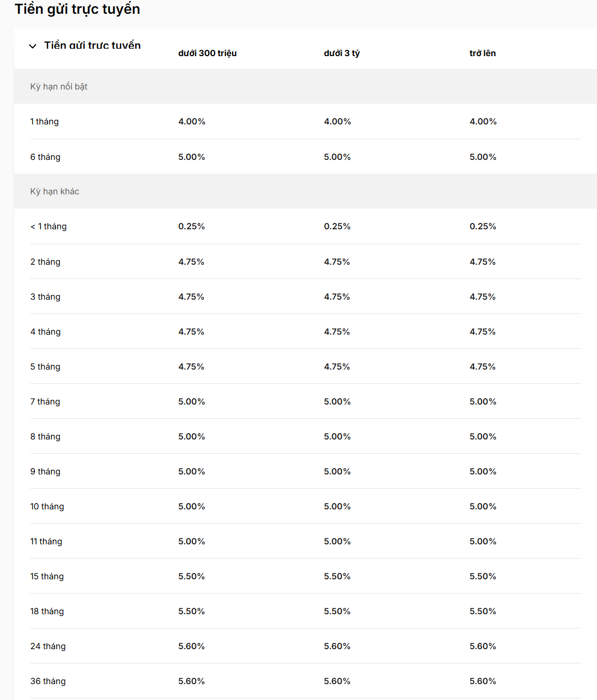Screen dimensions: 597x700
Task: Select the 24 tháng row label
Action: (x=48, y=646)
